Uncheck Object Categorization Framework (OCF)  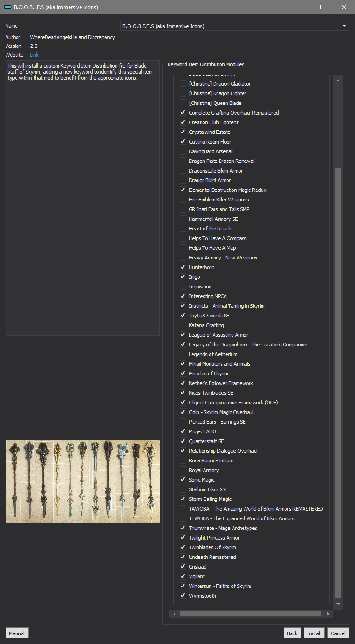[183, 402]
